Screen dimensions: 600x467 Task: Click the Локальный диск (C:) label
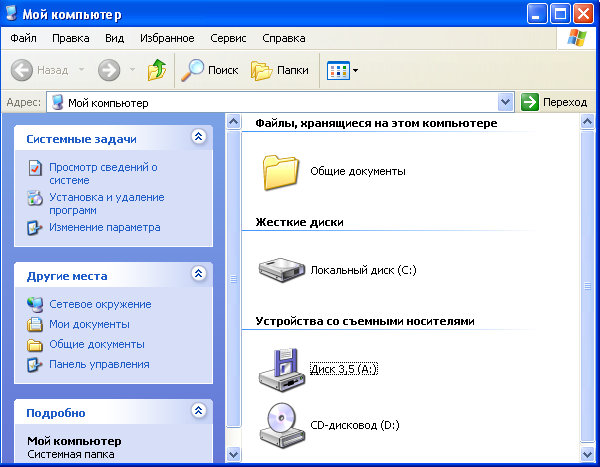point(363,270)
